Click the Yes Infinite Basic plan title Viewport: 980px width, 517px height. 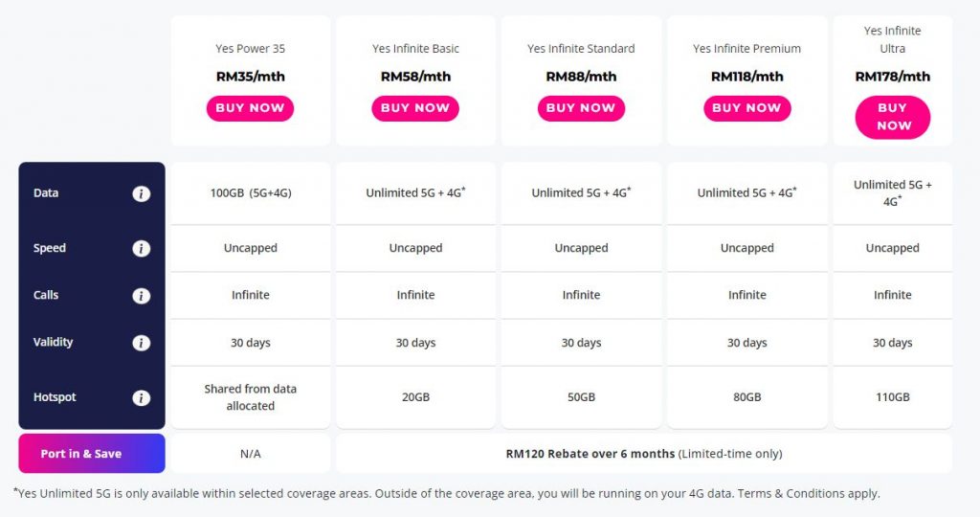415,49
